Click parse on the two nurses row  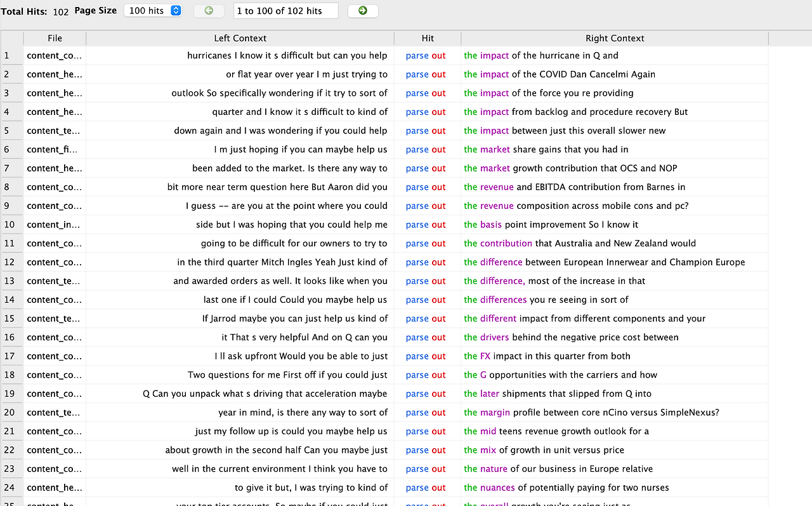tap(417, 487)
